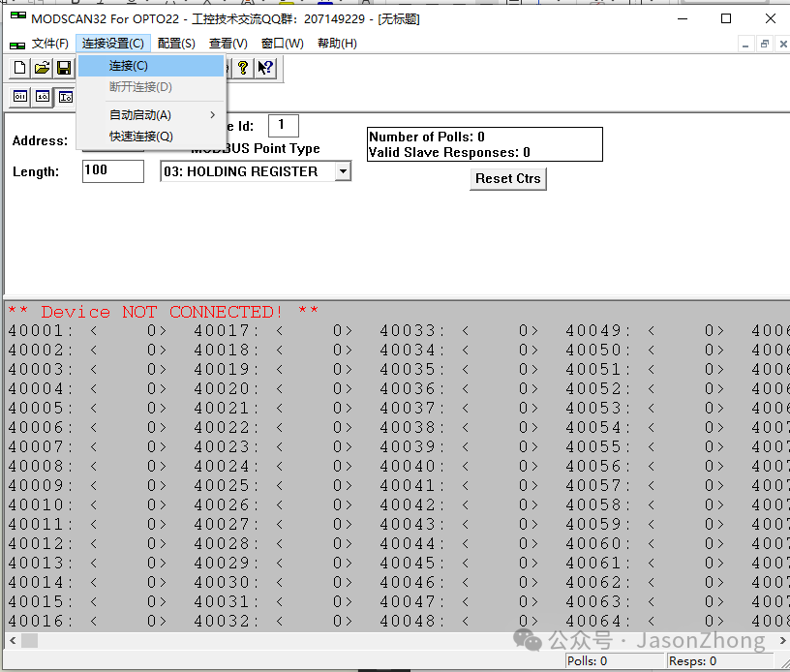Click the HOLDING REGISTER combo box arrow

[x=341, y=170]
